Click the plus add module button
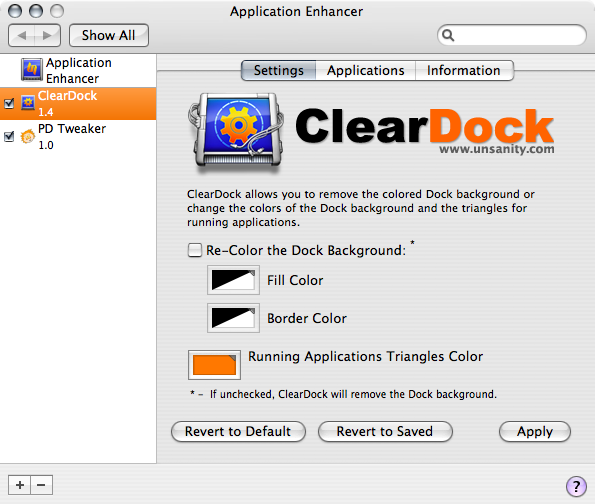This screenshot has width=595, height=504. 20,485
